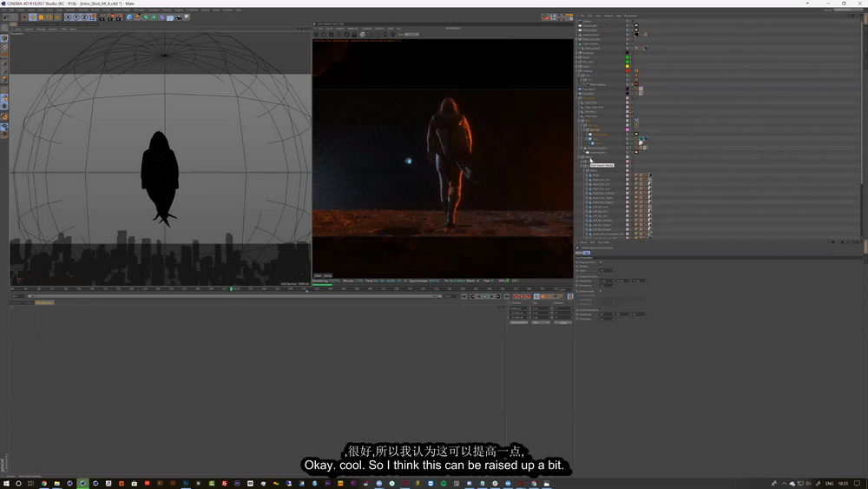The height and width of the screenshot is (489, 868).
Task: Toggle the X axis lock button
Action: [68, 17]
